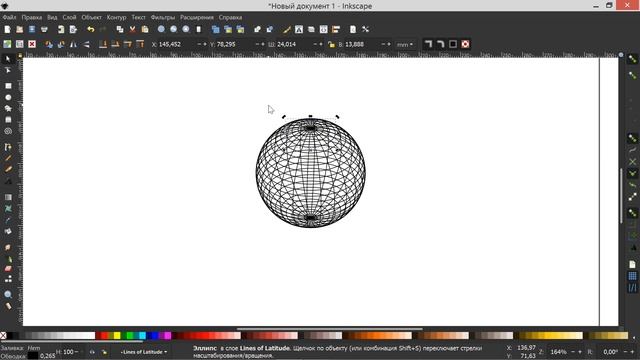This screenshot has height=360, width=640.
Task: Click the zoom field showing 164%
Action: pos(560,352)
